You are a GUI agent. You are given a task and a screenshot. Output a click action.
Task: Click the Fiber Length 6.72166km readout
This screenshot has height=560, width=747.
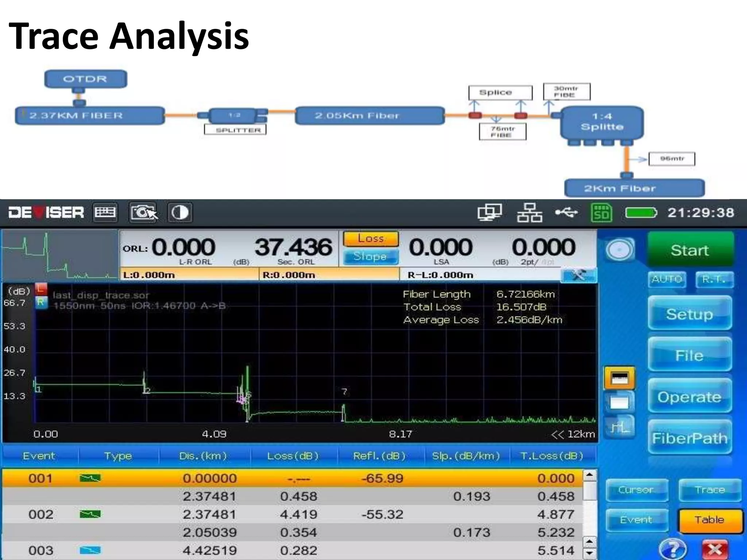tap(479, 294)
